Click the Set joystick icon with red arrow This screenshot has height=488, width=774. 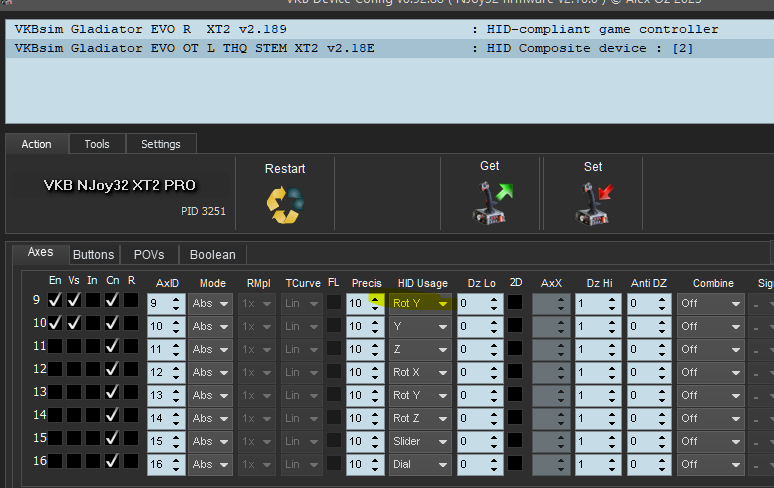594,204
